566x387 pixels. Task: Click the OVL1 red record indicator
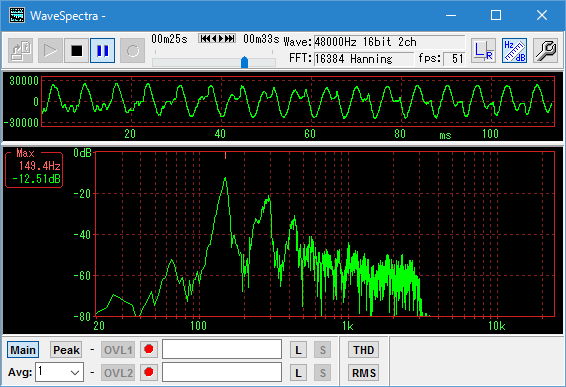pos(149,349)
